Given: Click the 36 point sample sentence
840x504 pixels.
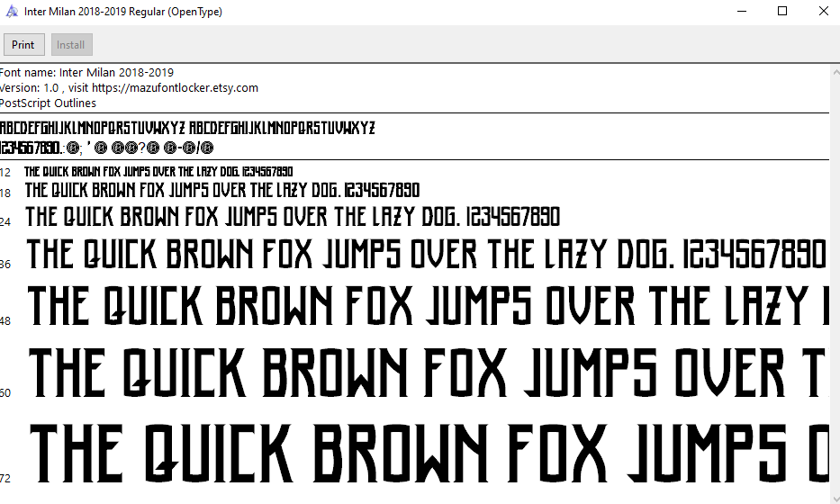Looking at the screenshot, I should (x=426, y=256).
